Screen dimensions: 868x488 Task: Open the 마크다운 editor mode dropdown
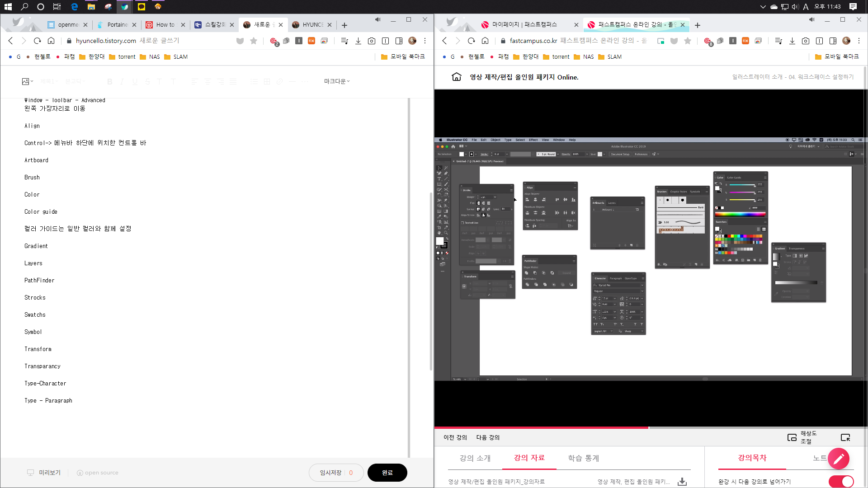tap(337, 81)
